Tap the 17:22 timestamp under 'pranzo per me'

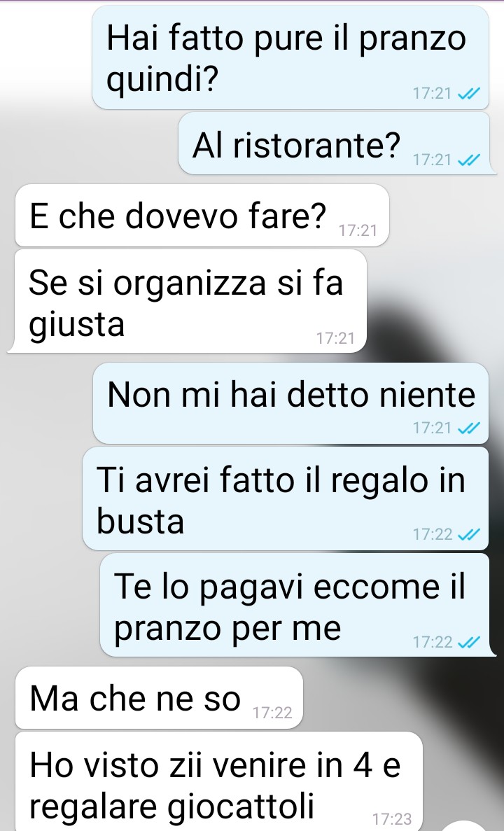pyautogui.click(x=433, y=643)
